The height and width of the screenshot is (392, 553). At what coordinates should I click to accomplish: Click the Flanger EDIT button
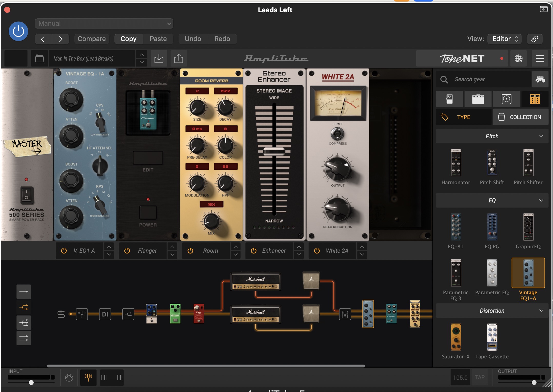[x=148, y=158]
